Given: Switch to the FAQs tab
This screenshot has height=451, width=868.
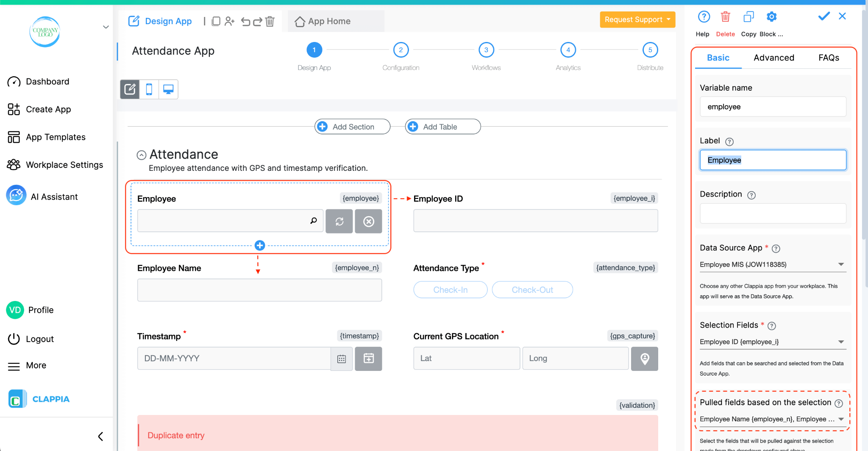Looking at the screenshot, I should click(x=828, y=58).
